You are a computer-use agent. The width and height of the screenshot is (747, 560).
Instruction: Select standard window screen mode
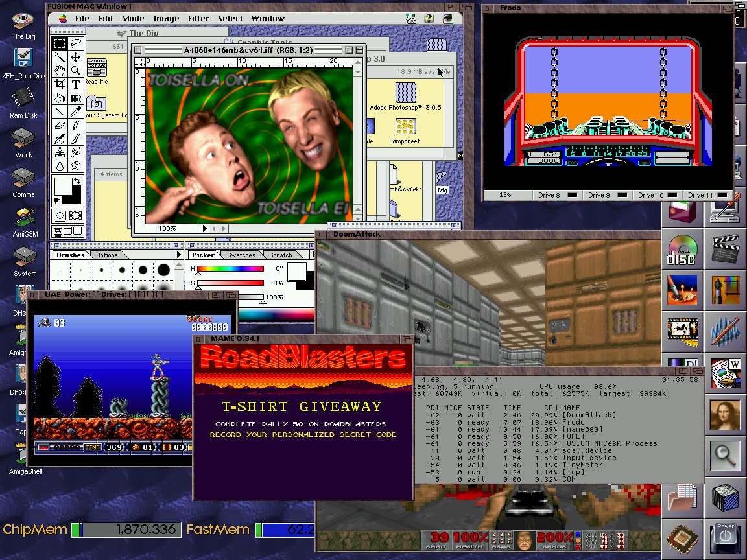[57, 231]
